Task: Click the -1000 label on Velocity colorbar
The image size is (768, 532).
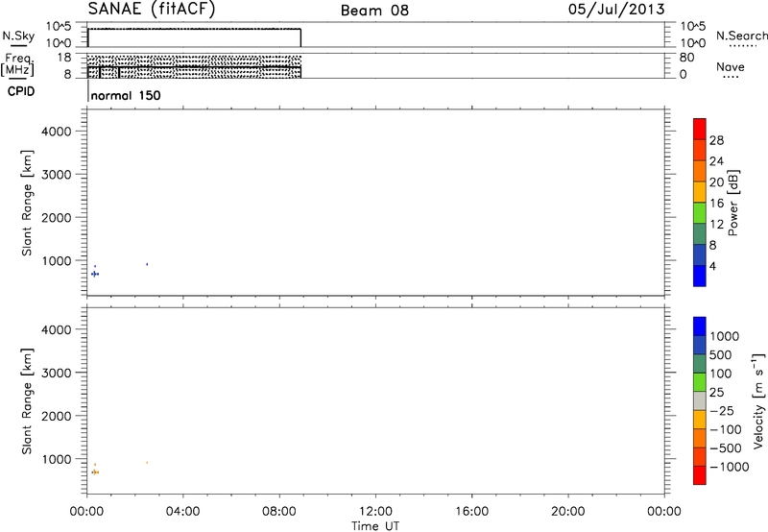Action: coord(729,467)
